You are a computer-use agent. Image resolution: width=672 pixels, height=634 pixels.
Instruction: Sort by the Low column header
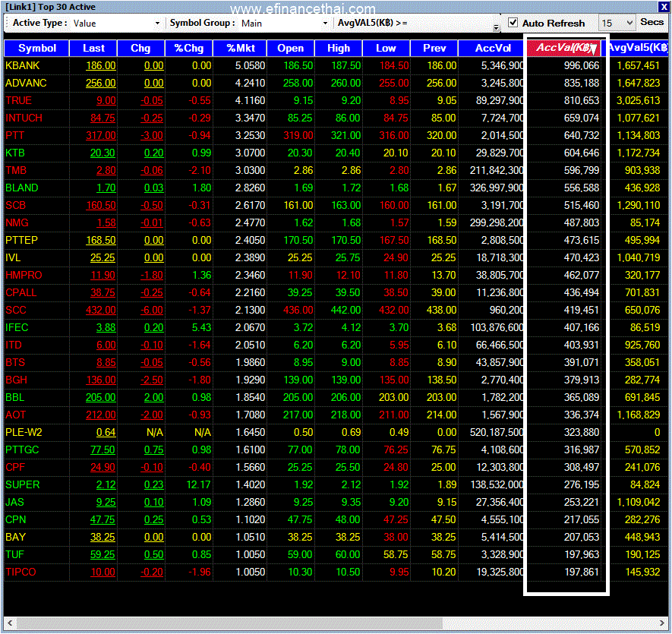pos(386,49)
